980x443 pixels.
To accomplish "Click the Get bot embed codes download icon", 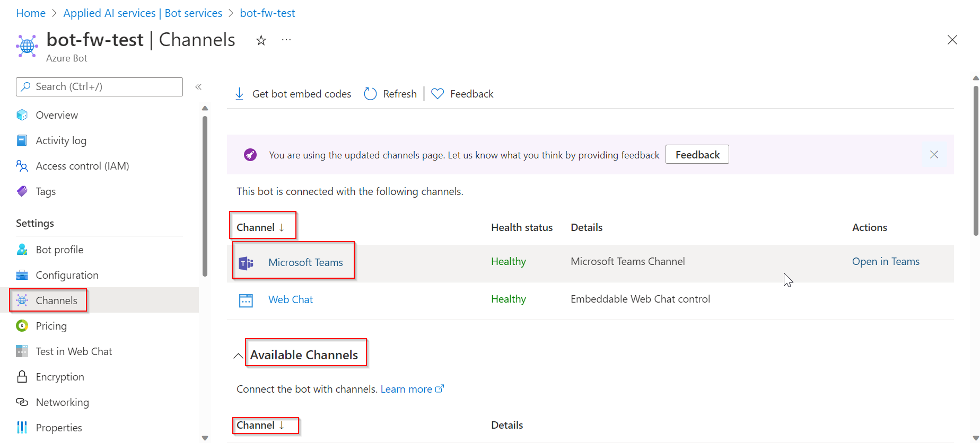I will point(239,94).
